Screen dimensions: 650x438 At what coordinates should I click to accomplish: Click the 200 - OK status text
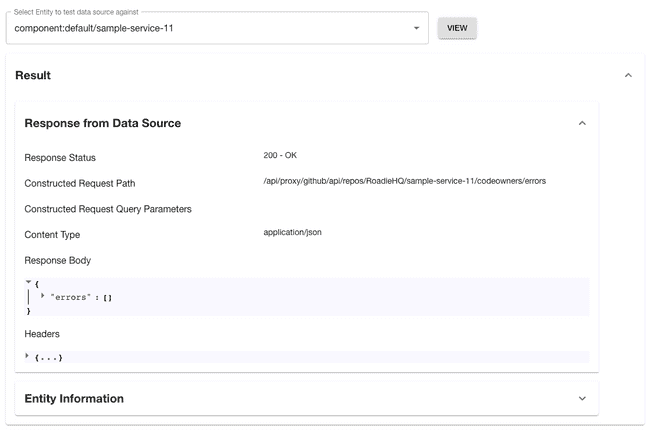[x=280, y=155]
